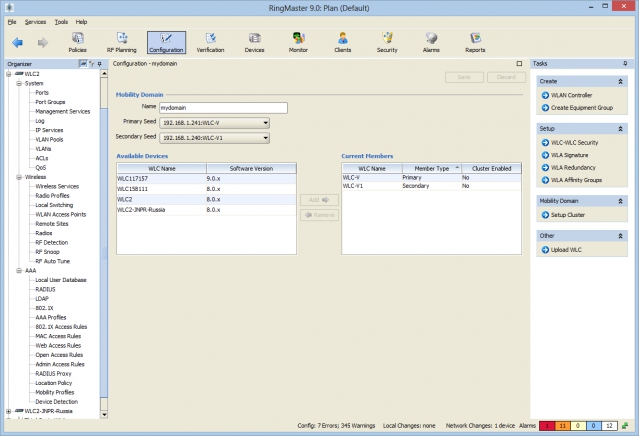The width and height of the screenshot is (639, 436).
Task: Click the grey forward arrow
Action: coord(43,42)
